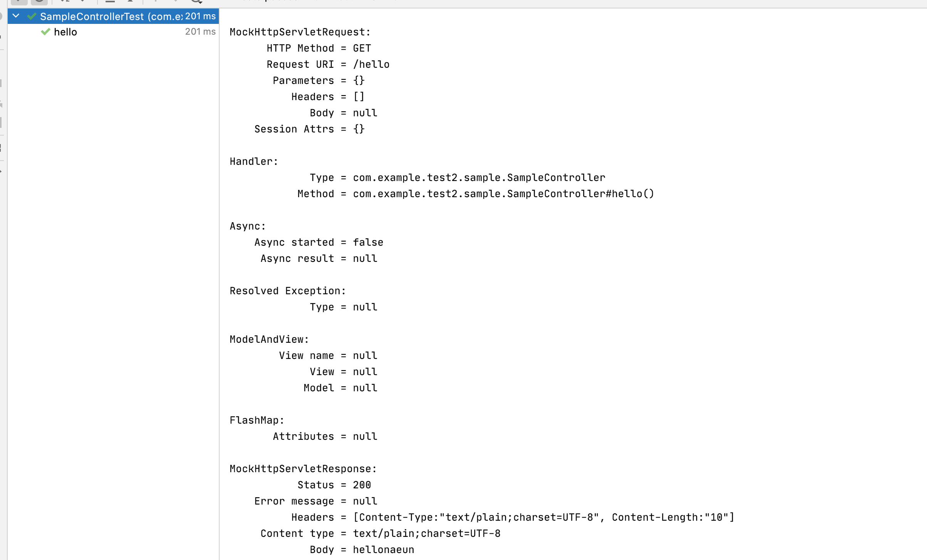Click the 201 ms duration of hello
Viewport: 927px width, 560px height.
(x=200, y=32)
